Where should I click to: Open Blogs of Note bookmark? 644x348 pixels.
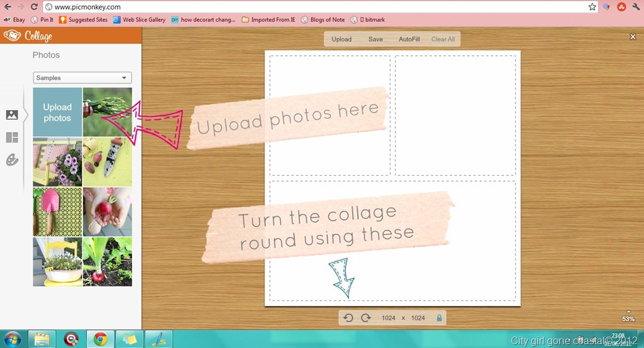tap(323, 19)
